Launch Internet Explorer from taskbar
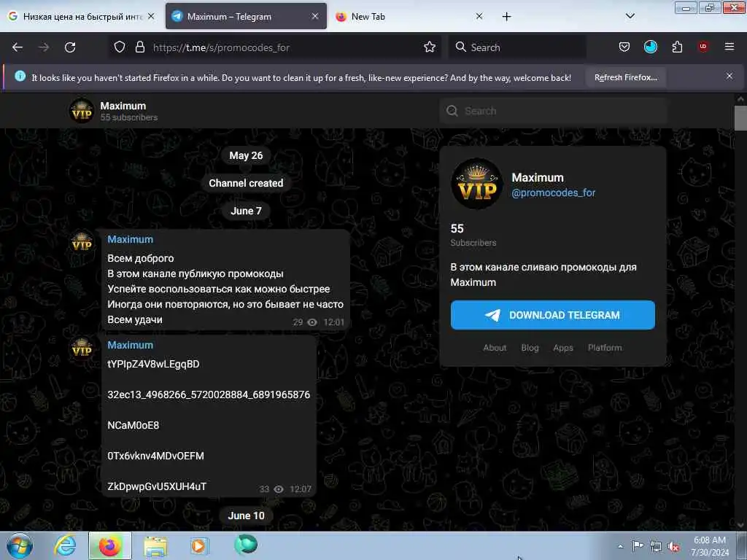This screenshot has width=747, height=560. pyautogui.click(x=65, y=545)
